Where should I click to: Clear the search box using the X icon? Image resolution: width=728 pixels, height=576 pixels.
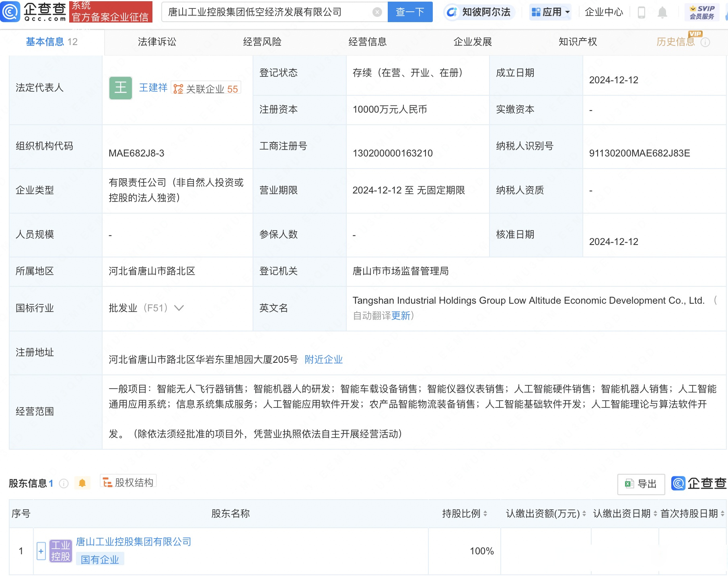click(376, 12)
